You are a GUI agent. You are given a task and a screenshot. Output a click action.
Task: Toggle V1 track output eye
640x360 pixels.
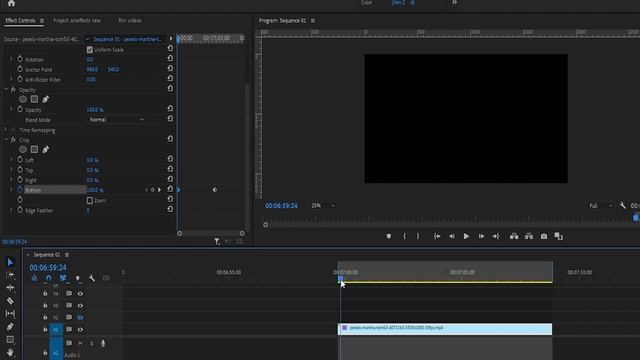pyautogui.click(x=80, y=329)
